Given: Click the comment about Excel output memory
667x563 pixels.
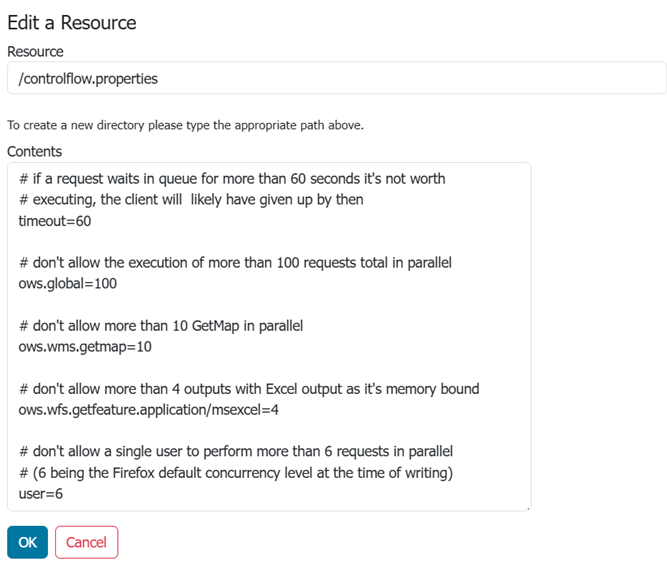Looking at the screenshot, I should click(x=249, y=389).
